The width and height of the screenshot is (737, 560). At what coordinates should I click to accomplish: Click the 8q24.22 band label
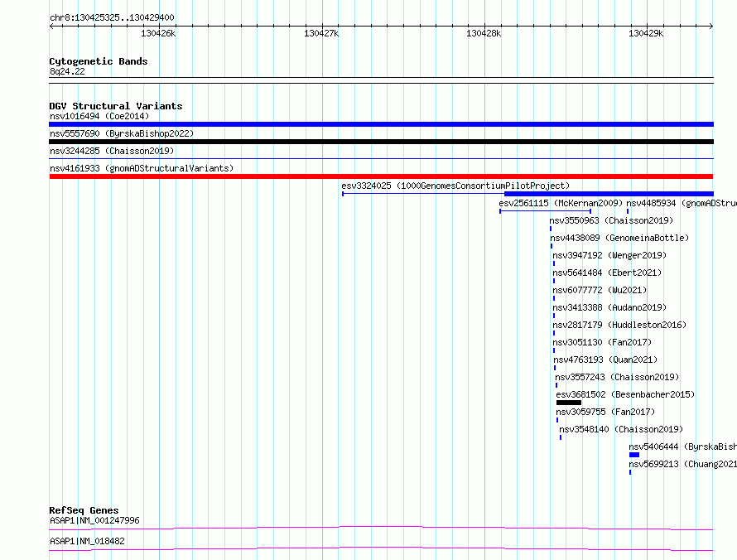pos(67,71)
